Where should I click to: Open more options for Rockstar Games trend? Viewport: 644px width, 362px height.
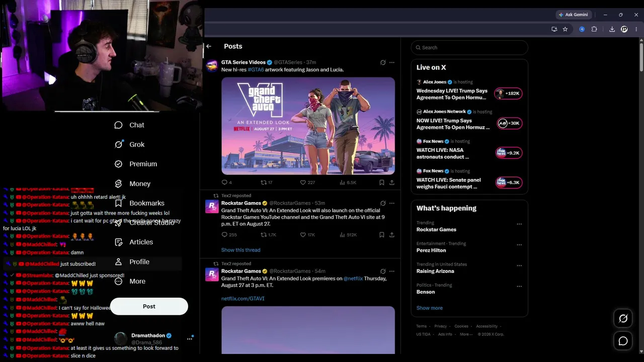pos(519,224)
